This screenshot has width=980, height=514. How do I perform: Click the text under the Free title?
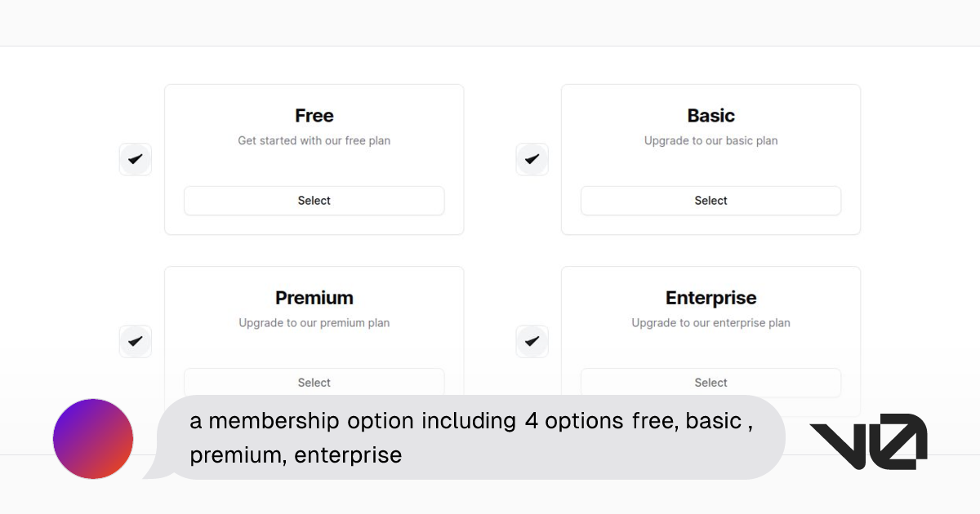(x=314, y=140)
